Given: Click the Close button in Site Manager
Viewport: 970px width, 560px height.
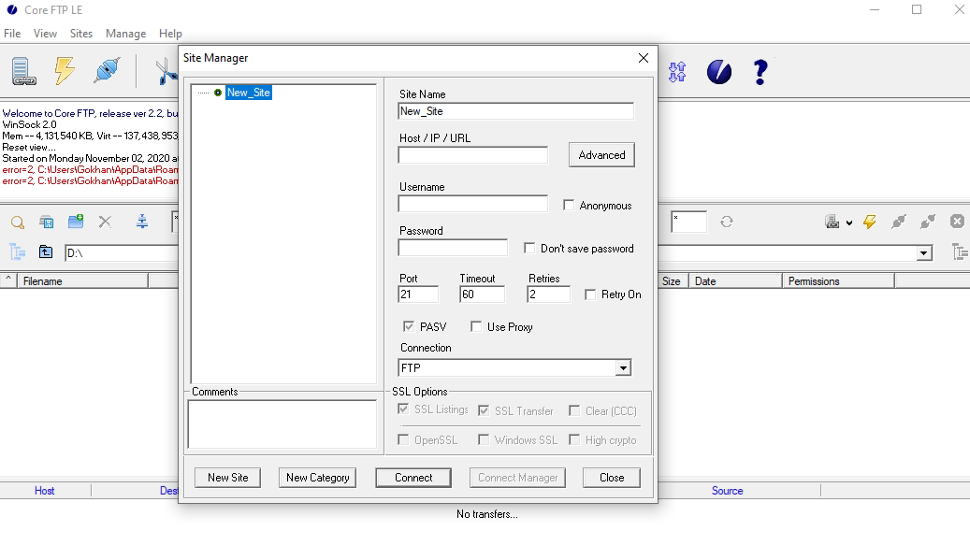Looking at the screenshot, I should point(612,477).
